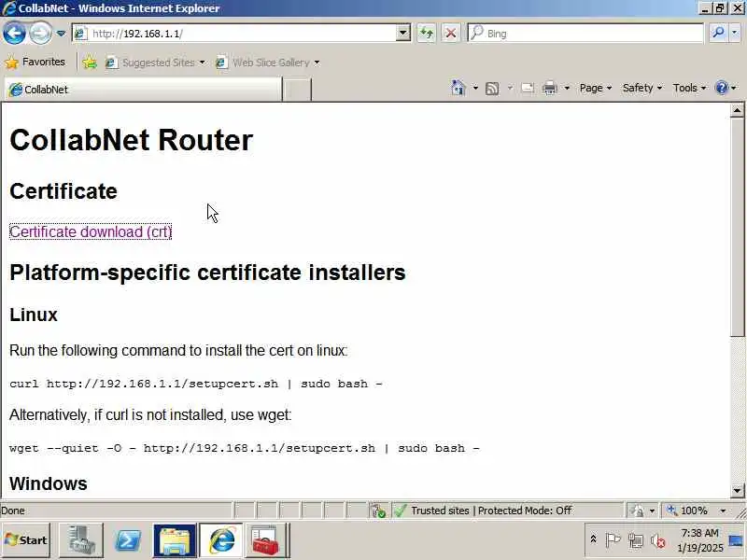Open the Windows Start menu

[x=26, y=540]
